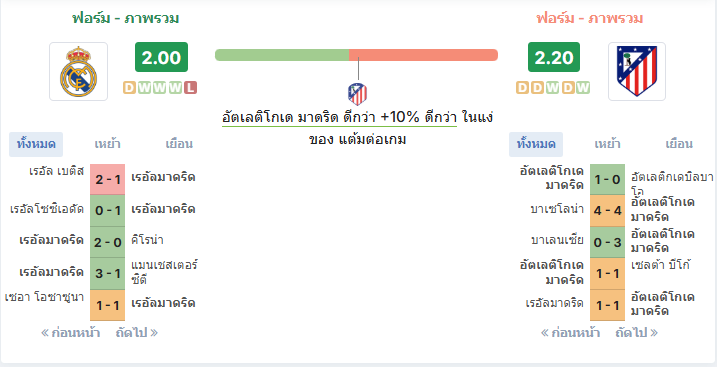The image size is (717, 367).
Task: Open the 4 - 4 Barcelona result
Action: click(x=607, y=210)
